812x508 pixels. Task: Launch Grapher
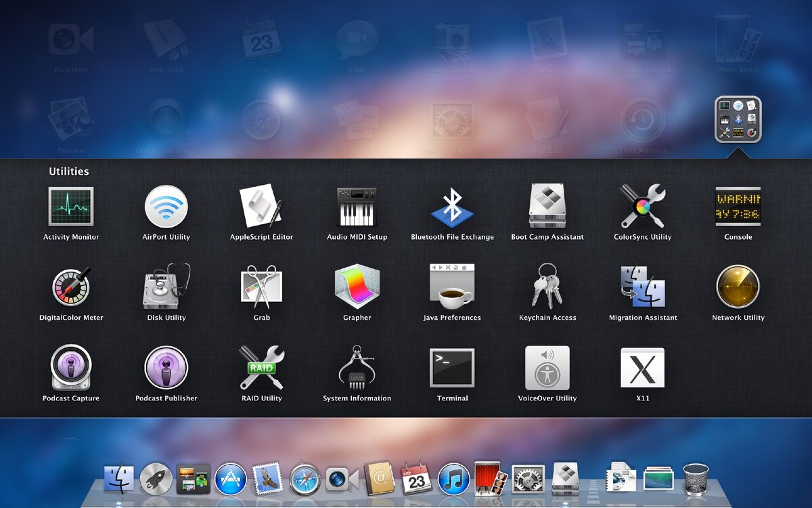point(357,287)
